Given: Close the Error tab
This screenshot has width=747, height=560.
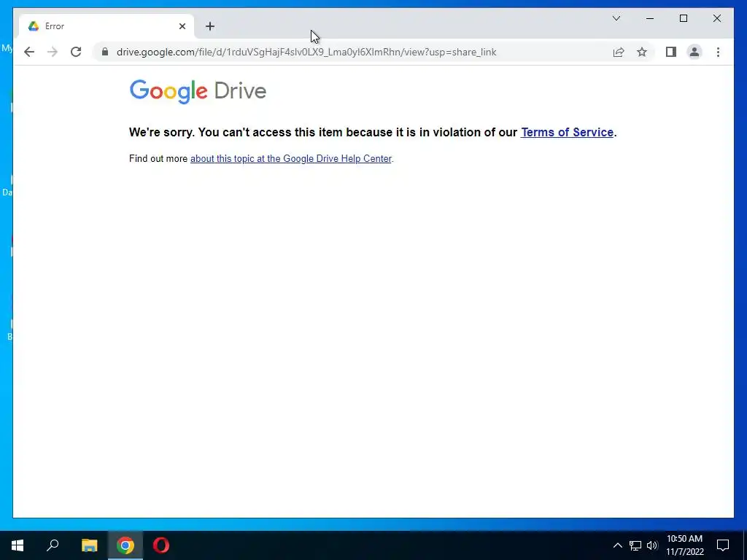Looking at the screenshot, I should (x=182, y=26).
